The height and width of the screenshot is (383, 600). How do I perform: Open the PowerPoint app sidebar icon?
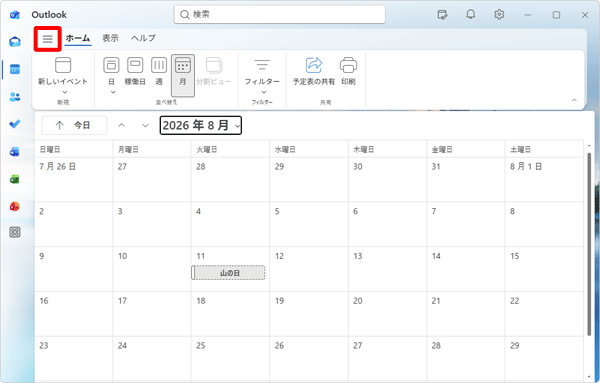click(x=15, y=206)
